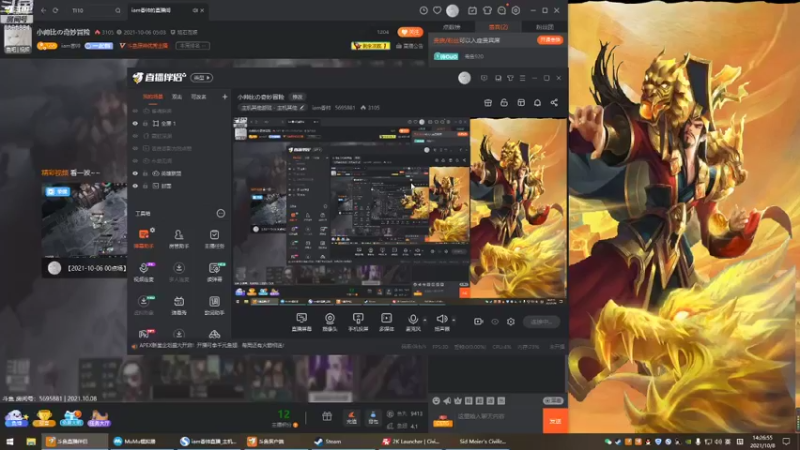
Task: Click the share icon in 直播伴侣 header
Action: click(554, 103)
